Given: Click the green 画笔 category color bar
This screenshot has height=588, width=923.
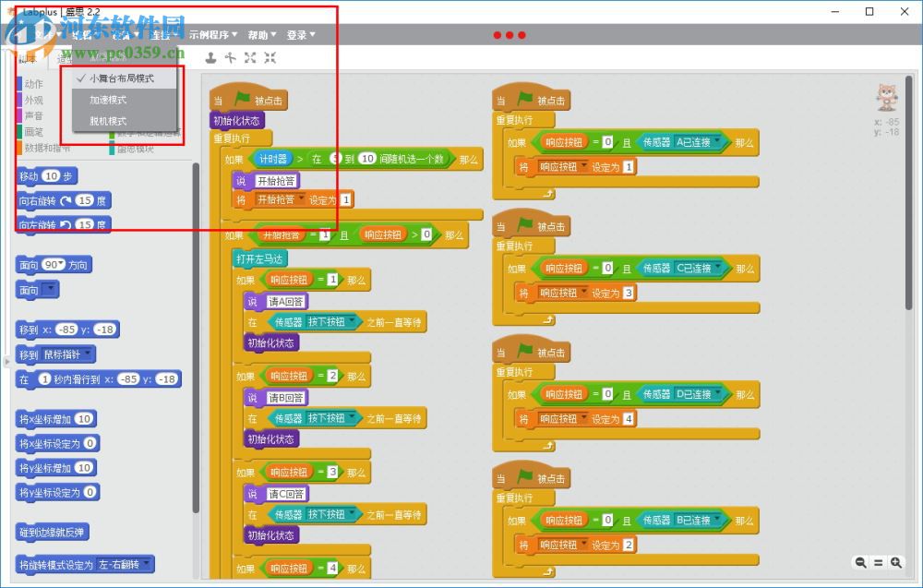Looking at the screenshot, I should pyautogui.click(x=19, y=132).
